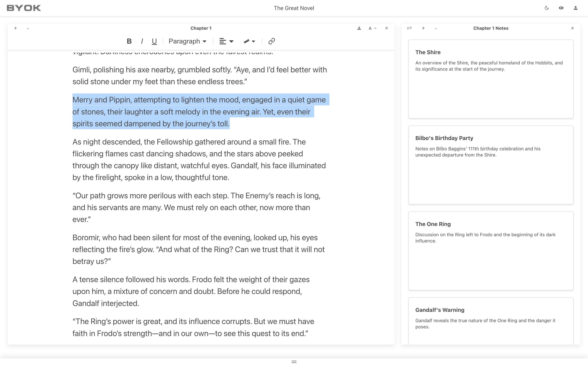Collapse the font formatting toolbar toggle
Screen dimensions: 588x367
[373, 28]
